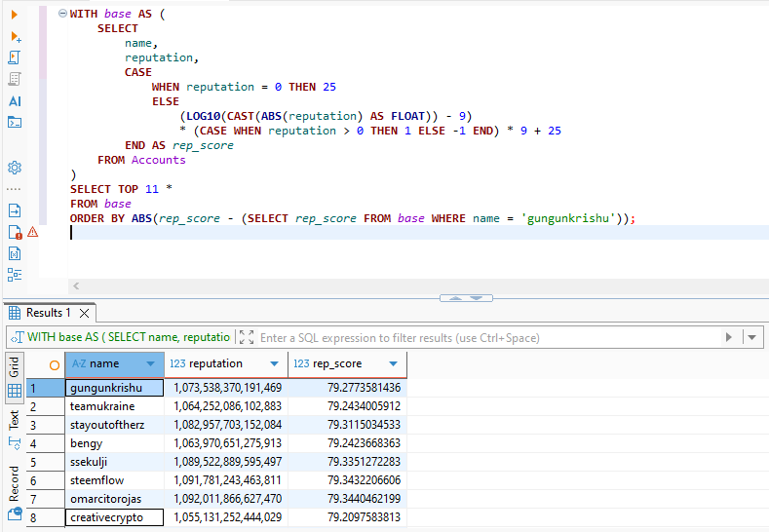Collapse the WITH base query block

click(62, 14)
